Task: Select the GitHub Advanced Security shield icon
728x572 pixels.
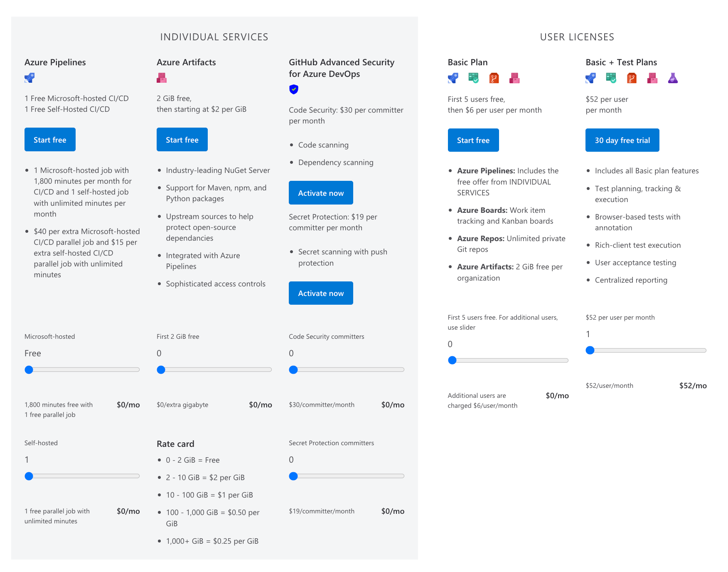Action: 294,89
